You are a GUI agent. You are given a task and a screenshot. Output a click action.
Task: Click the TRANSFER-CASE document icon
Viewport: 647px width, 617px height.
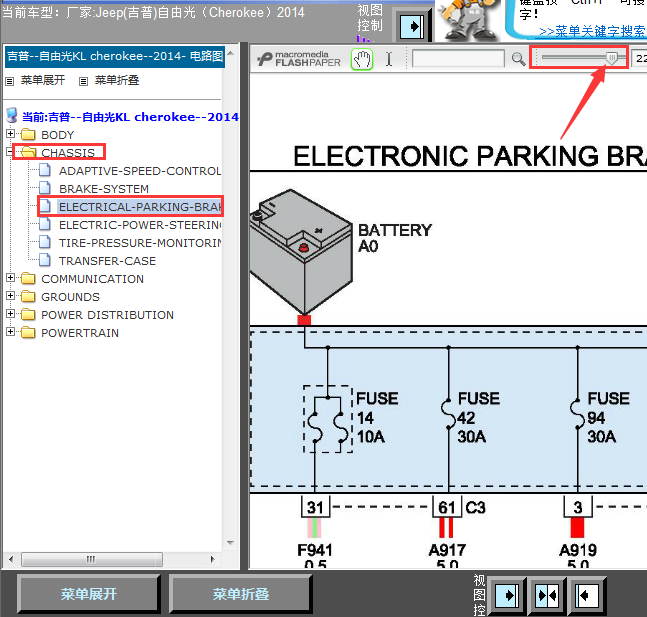click(x=45, y=260)
